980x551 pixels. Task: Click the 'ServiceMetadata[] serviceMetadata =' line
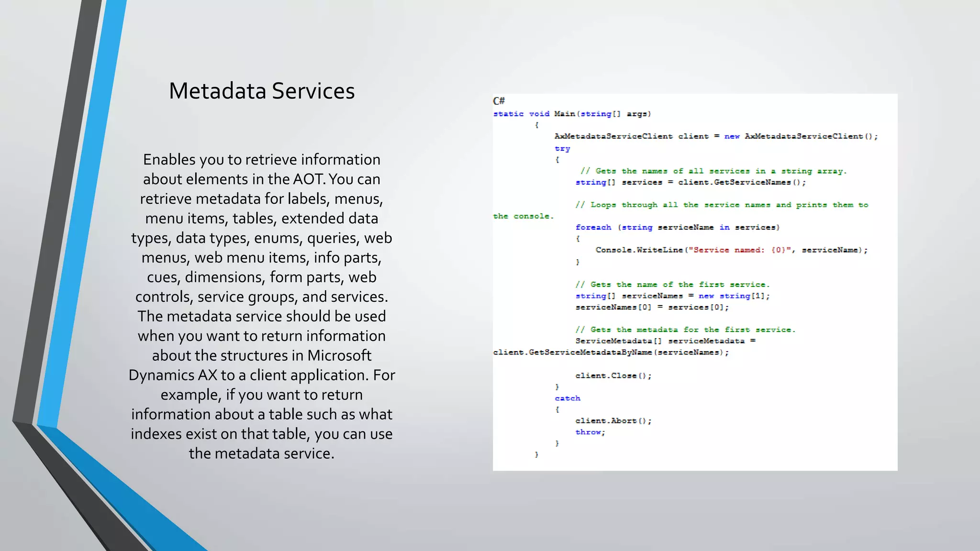(x=665, y=341)
